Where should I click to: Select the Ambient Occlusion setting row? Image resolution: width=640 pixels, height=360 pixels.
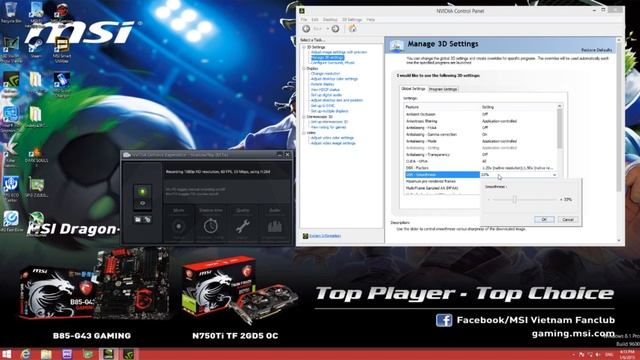480,114
